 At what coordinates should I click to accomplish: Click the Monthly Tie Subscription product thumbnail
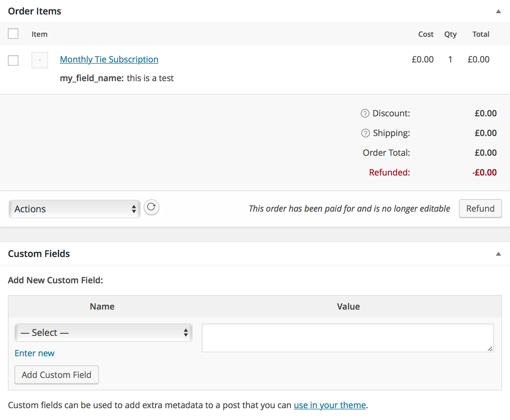click(x=40, y=60)
